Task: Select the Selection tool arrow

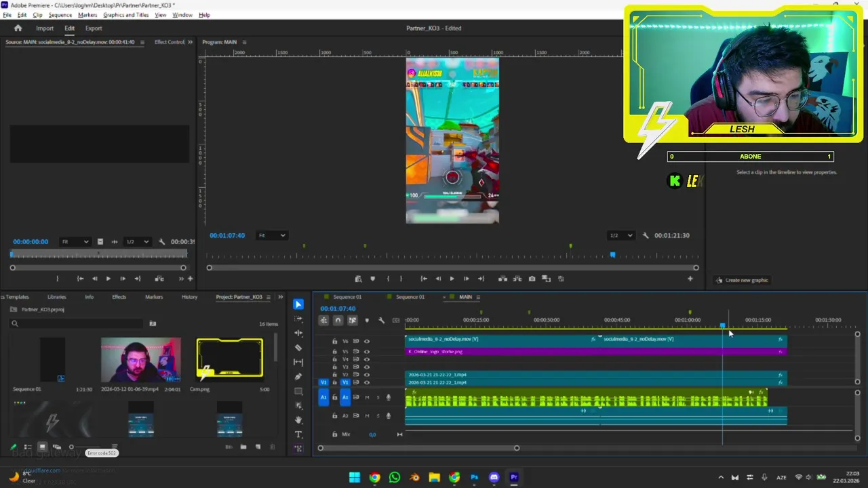Action: pos(298,304)
